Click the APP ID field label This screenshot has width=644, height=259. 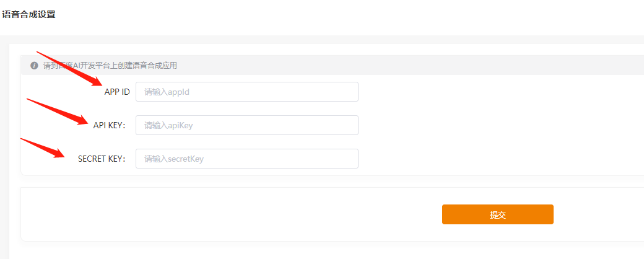tap(117, 92)
